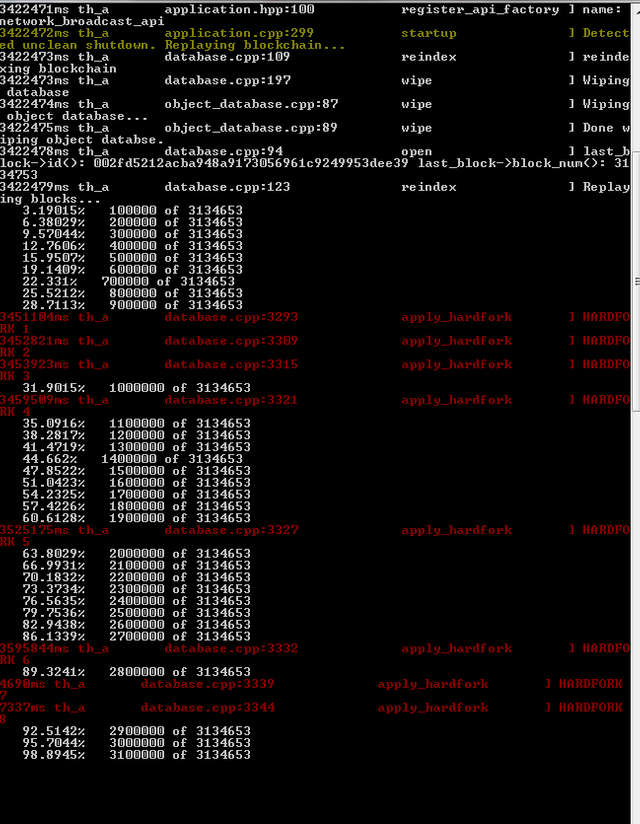This screenshot has width=640, height=824.
Task: Click the '31.9015%' 1000000 progress line
Action: [137, 388]
